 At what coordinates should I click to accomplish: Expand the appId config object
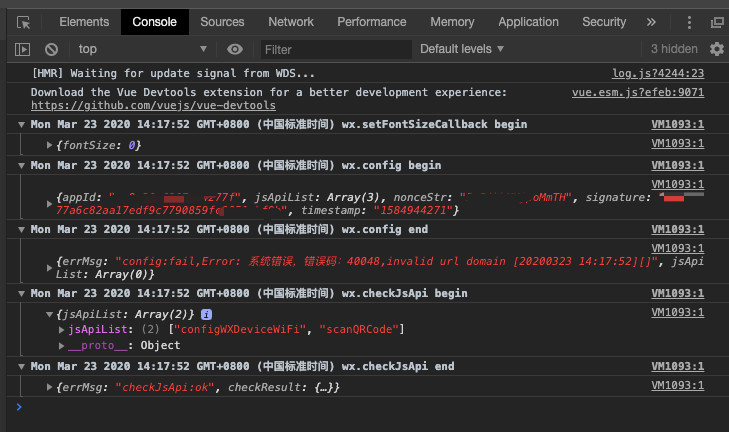49,204
